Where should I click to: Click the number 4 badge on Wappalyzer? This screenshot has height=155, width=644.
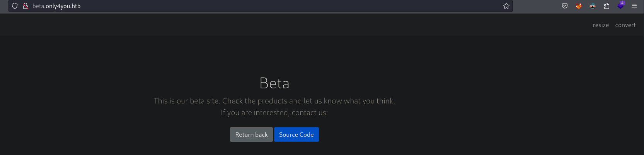pyautogui.click(x=622, y=3)
